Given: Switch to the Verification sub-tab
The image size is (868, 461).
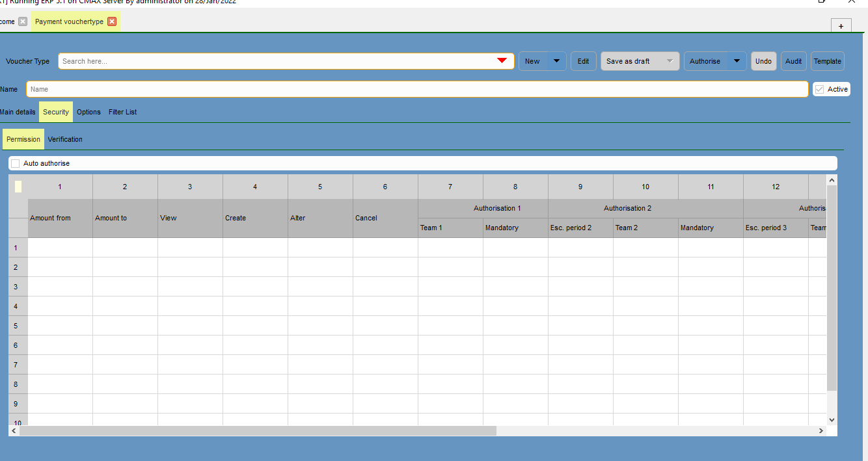Looking at the screenshot, I should click(x=65, y=139).
